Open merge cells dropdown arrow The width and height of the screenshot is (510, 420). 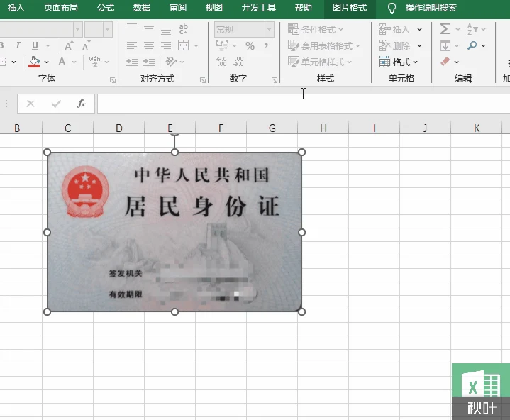196,45
